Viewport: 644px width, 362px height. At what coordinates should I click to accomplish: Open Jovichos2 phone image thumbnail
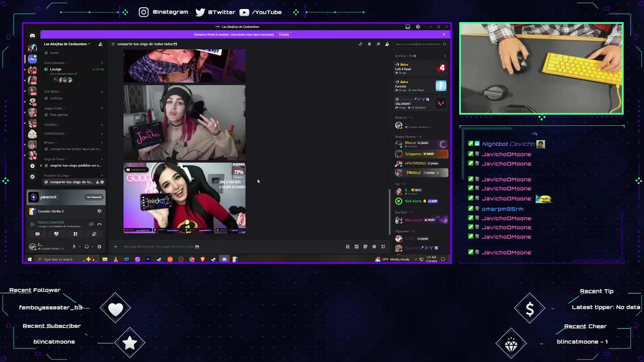185,198
